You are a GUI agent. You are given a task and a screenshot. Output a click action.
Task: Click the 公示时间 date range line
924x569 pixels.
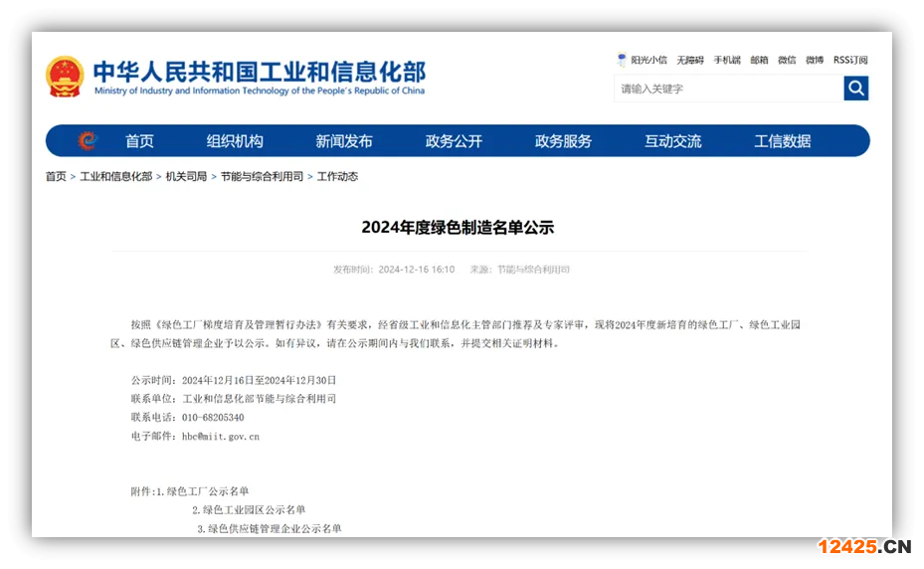(234, 380)
